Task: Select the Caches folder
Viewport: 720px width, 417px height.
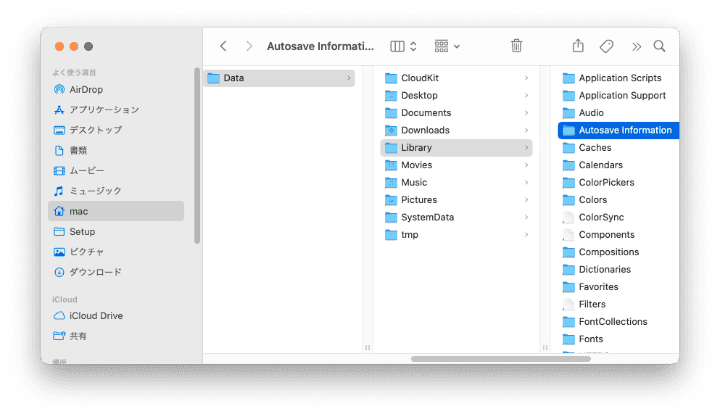Action: point(594,148)
